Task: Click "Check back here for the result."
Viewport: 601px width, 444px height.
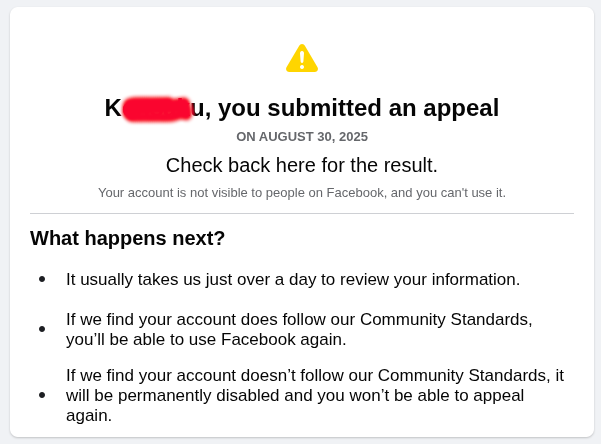Action: coord(302,165)
